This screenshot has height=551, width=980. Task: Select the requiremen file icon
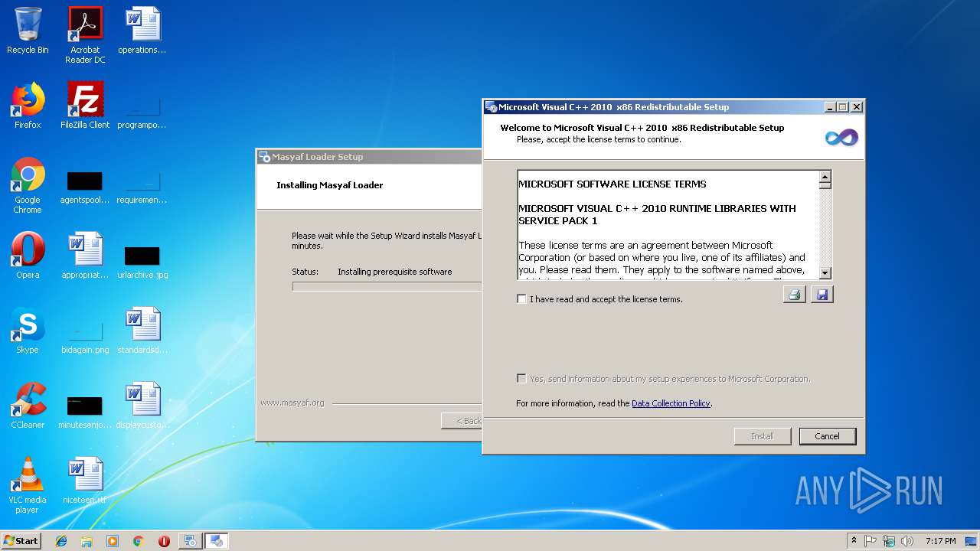point(142,188)
